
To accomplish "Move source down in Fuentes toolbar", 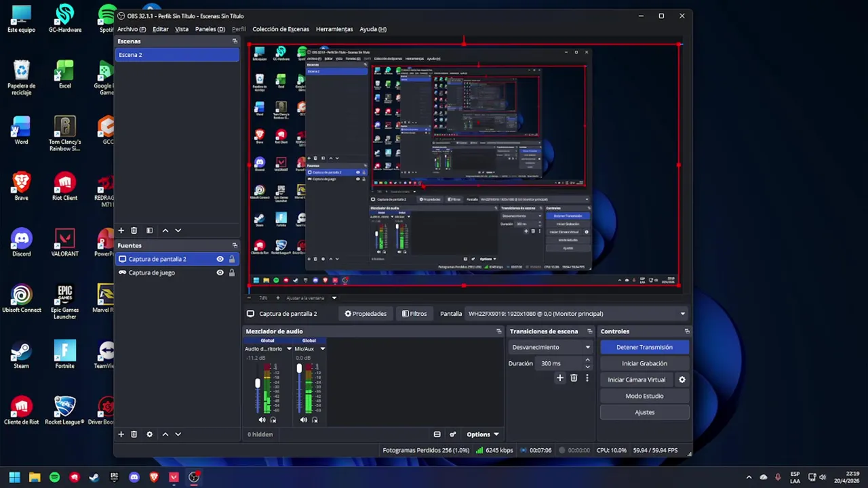I will (x=178, y=434).
